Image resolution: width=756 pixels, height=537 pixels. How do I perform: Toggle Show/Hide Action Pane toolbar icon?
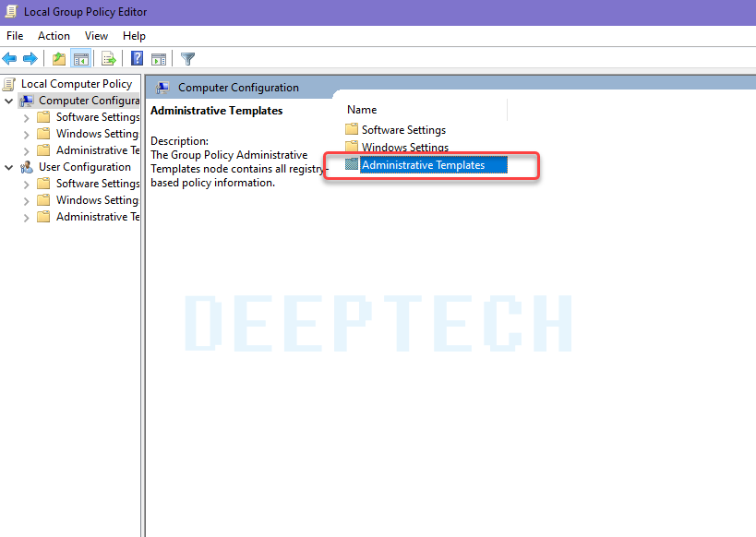tap(159, 59)
